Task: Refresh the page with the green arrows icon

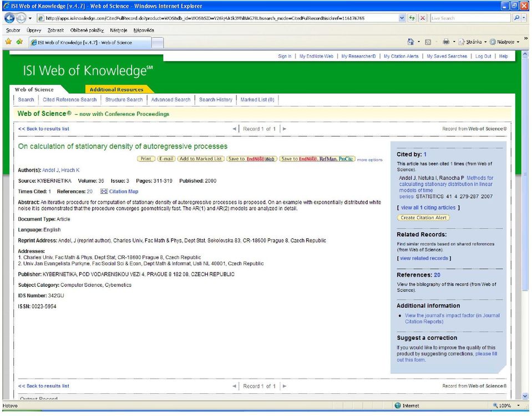Action: pos(412,18)
